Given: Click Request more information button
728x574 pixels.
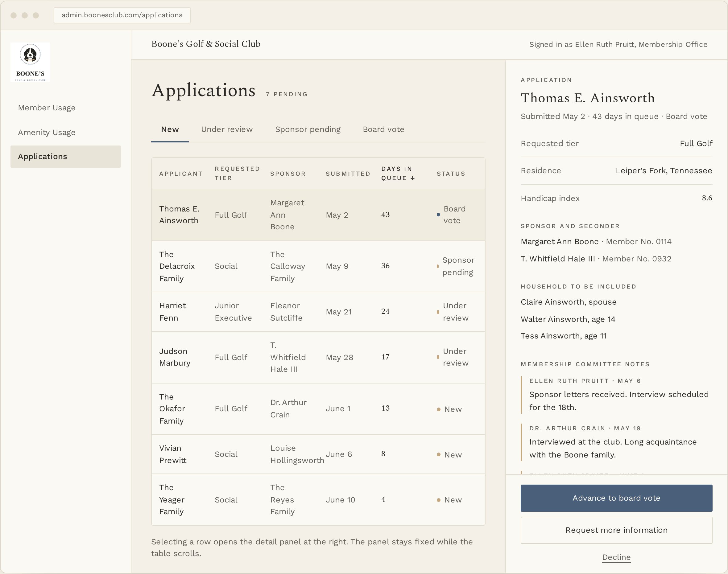Looking at the screenshot, I should click(x=616, y=530).
